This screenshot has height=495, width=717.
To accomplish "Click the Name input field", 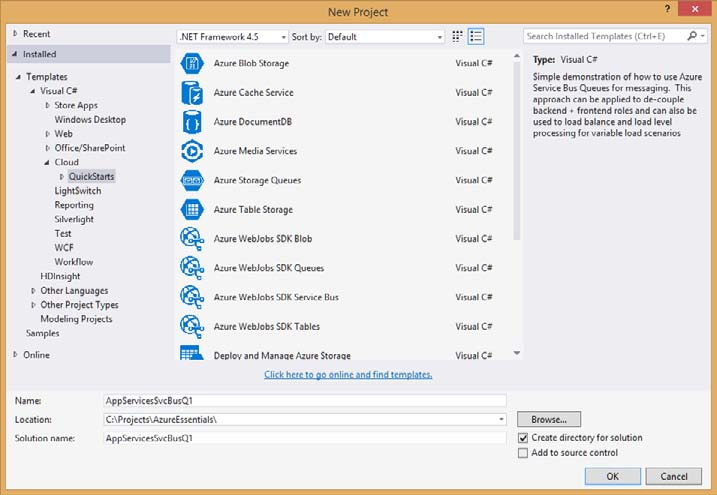I will point(305,400).
